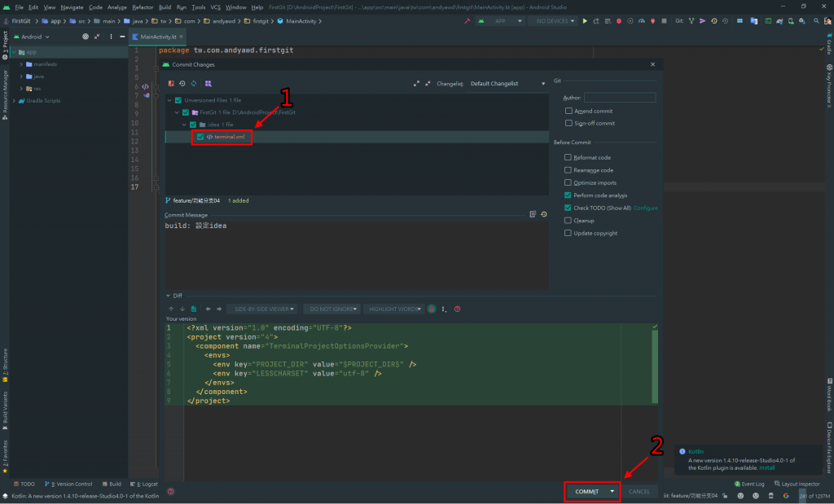
Task: Click the red Debug app bug icon
Action: pos(619,21)
